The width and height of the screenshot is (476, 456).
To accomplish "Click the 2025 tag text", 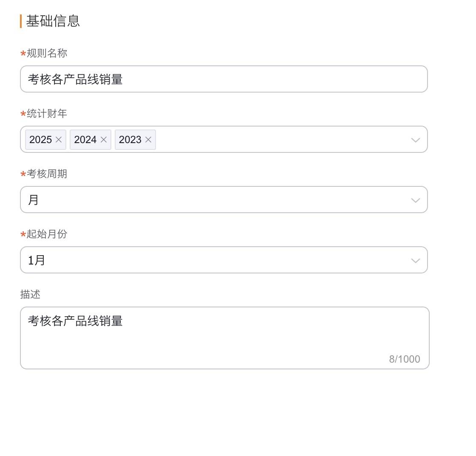I will 40,140.
